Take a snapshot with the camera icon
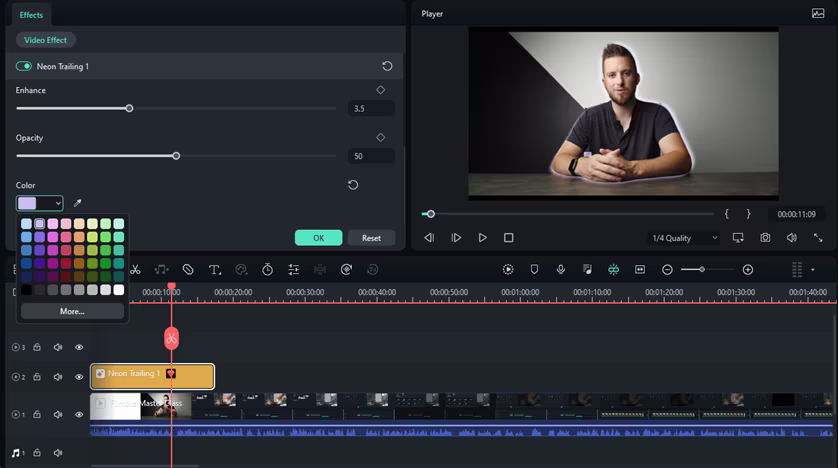The height and width of the screenshot is (468, 838). 765,238
